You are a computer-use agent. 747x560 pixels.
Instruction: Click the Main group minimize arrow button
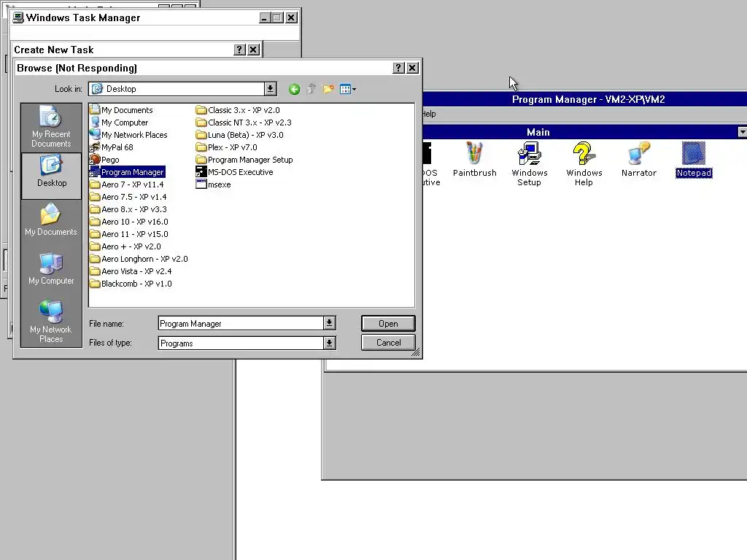pos(742,132)
